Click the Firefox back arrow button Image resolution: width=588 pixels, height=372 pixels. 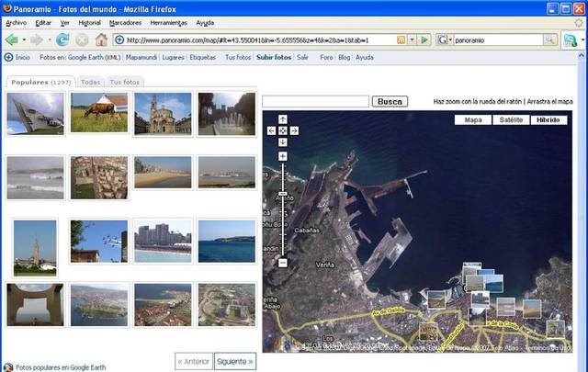click(x=12, y=39)
